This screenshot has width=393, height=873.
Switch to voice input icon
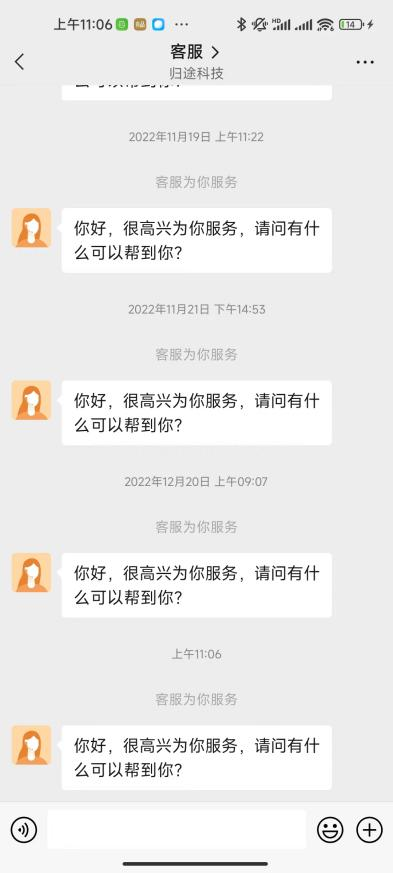click(x=24, y=830)
